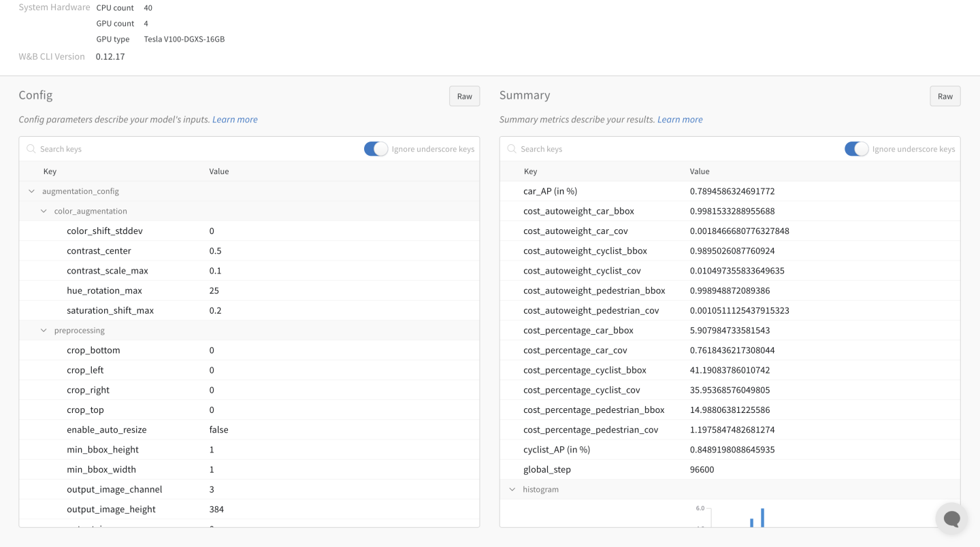Toggle Ignore underscore keys in Summary panel
The image size is (980, 547).
pos(857,148)
